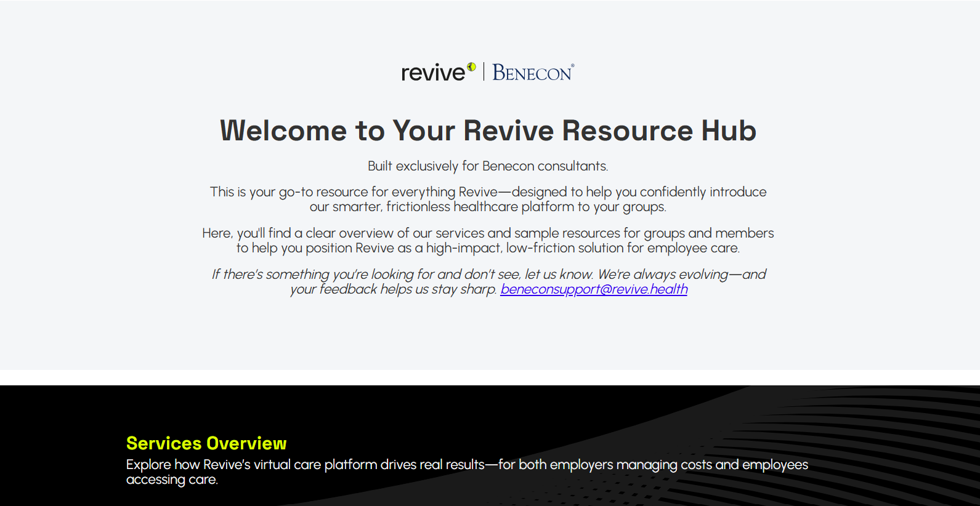Click the Welcome to Your Revive Resource Hub heading
The height and width of the screenshot is (506, 980).
click(488, 131)
